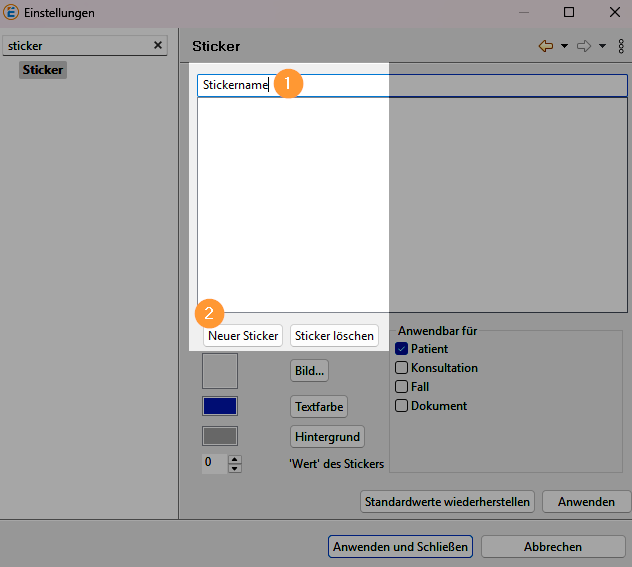Expand the forward history dropdown arrow
The image size is (632, 567).
pos(603,46)
